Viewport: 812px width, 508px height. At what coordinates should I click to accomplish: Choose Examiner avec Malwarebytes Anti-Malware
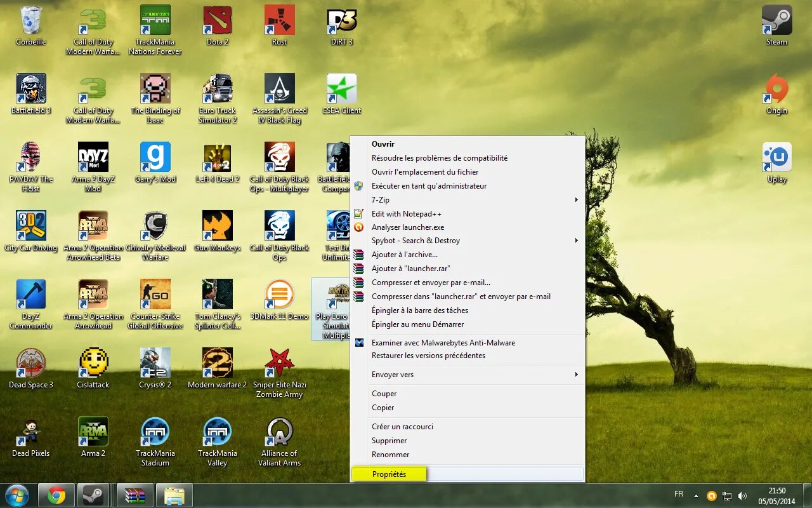467,343
